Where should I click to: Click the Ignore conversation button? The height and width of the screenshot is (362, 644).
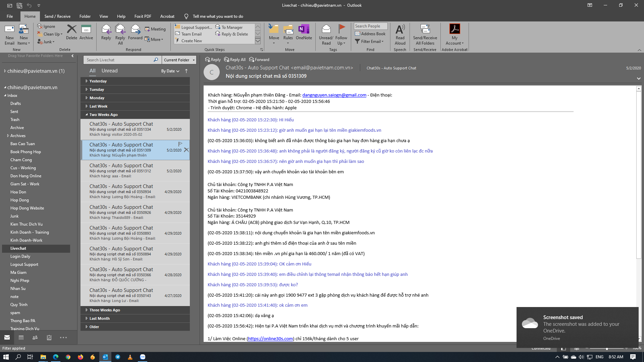pos(46,26)
